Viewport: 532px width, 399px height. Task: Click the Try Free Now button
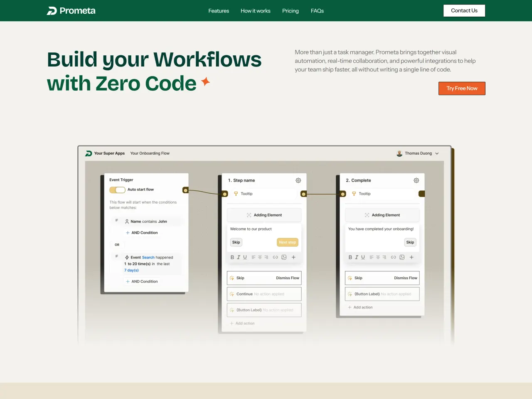click(x=462, y=88)
